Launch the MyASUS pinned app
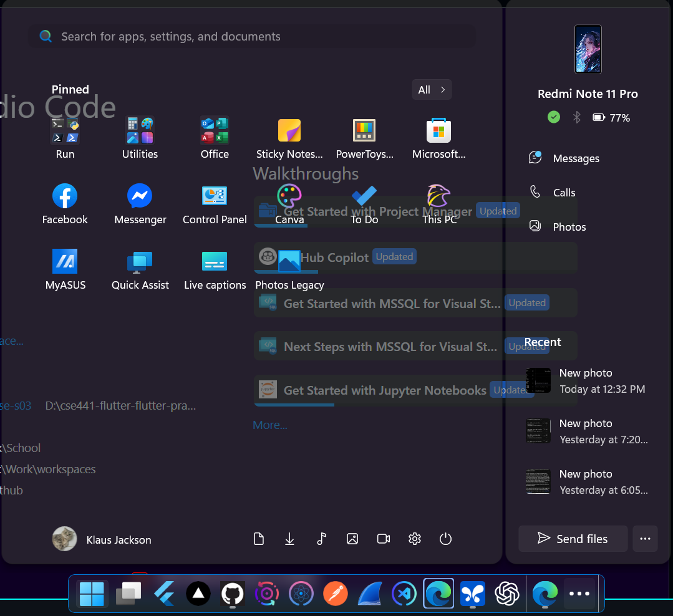 tap(65, 269)
